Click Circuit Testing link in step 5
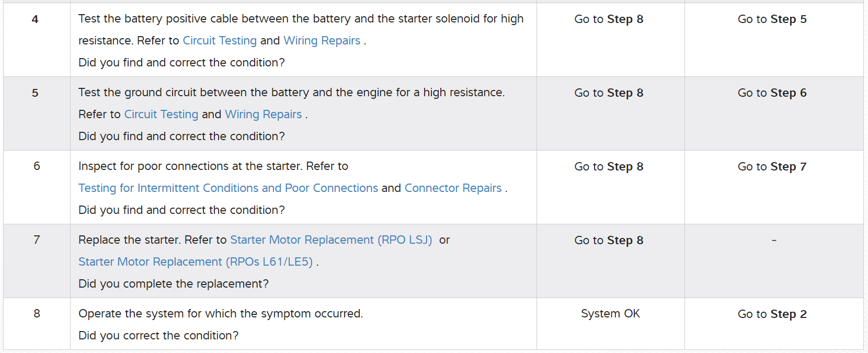 pos(161,115)
